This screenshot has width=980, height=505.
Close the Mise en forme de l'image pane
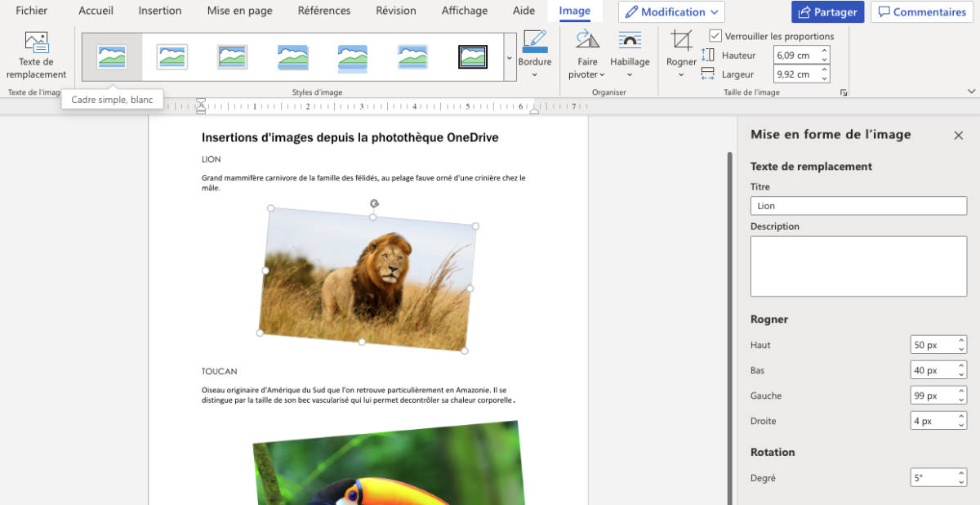pyautogui.click(x=959, y=136)
